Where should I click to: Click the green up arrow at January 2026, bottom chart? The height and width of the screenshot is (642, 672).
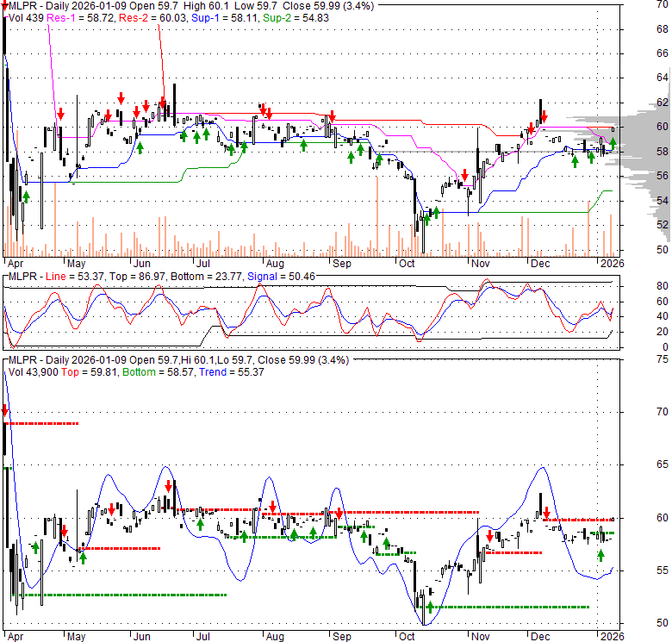click(600, 556)
